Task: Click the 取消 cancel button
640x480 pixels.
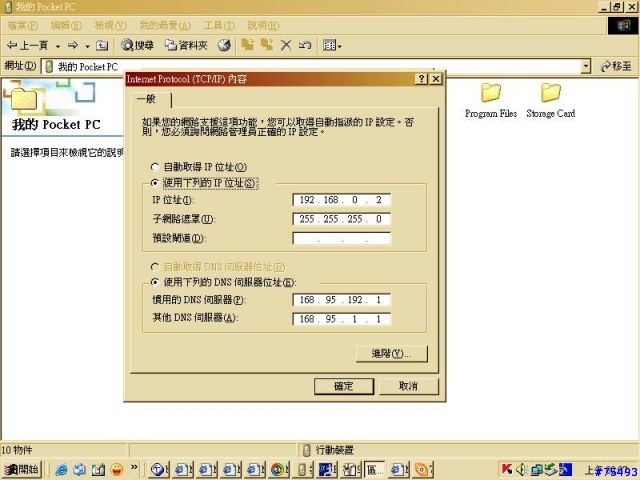Action: (x=409, y=386)
